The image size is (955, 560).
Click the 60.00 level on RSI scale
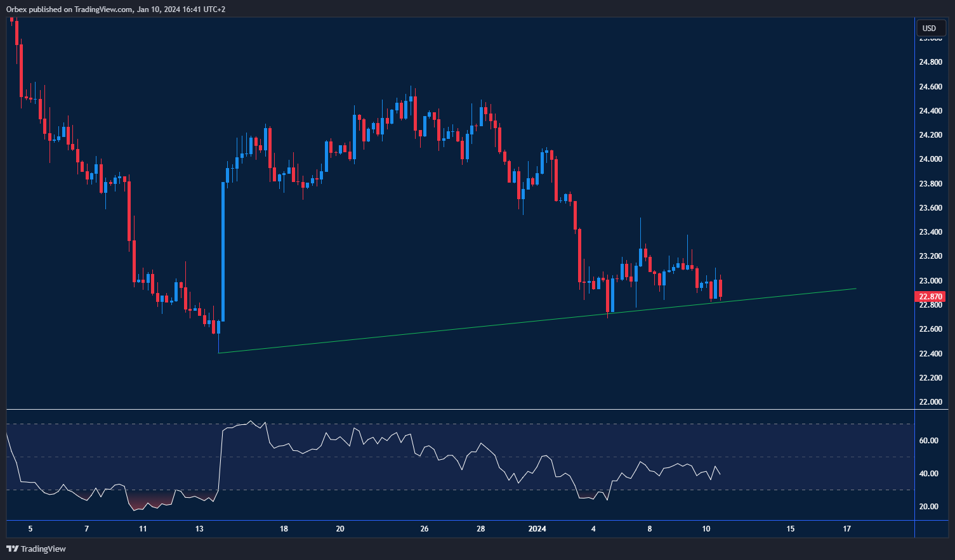(x=928, y=441)
